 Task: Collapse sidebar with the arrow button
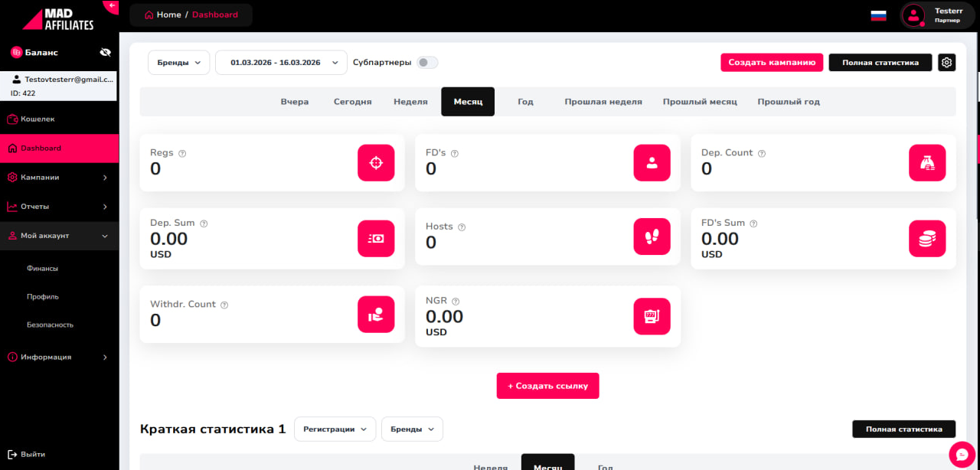tap(113, 6)
